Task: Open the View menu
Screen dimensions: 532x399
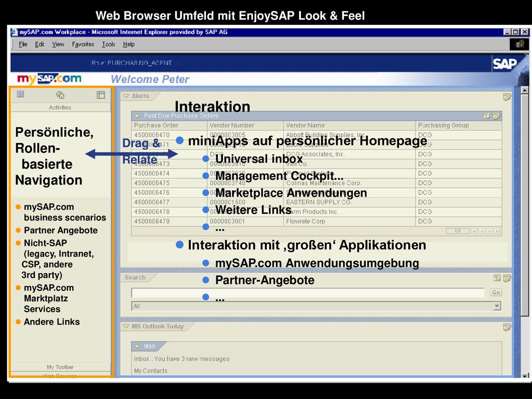Action: click(x=58, y=44)
